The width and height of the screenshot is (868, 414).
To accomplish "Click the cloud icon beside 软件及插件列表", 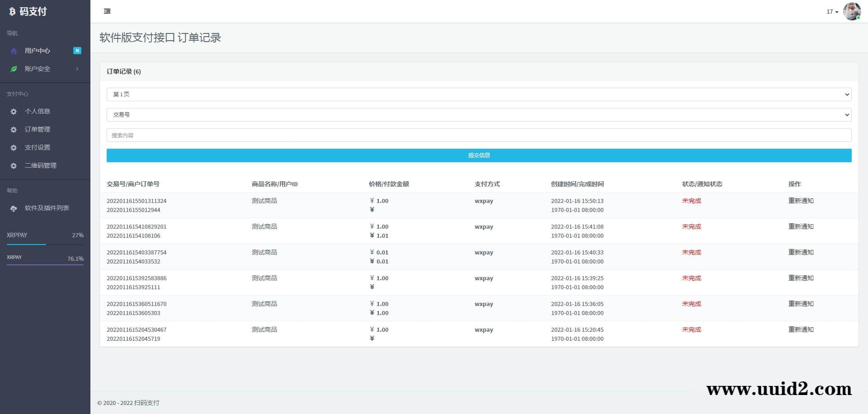I will (14, 208).
